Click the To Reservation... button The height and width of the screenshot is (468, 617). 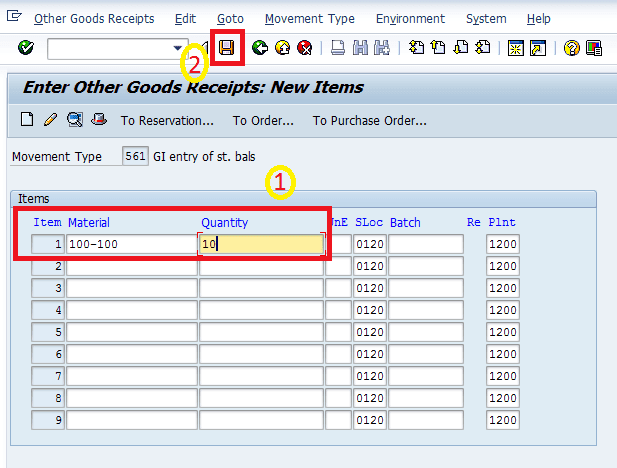(x=167, y=121)
